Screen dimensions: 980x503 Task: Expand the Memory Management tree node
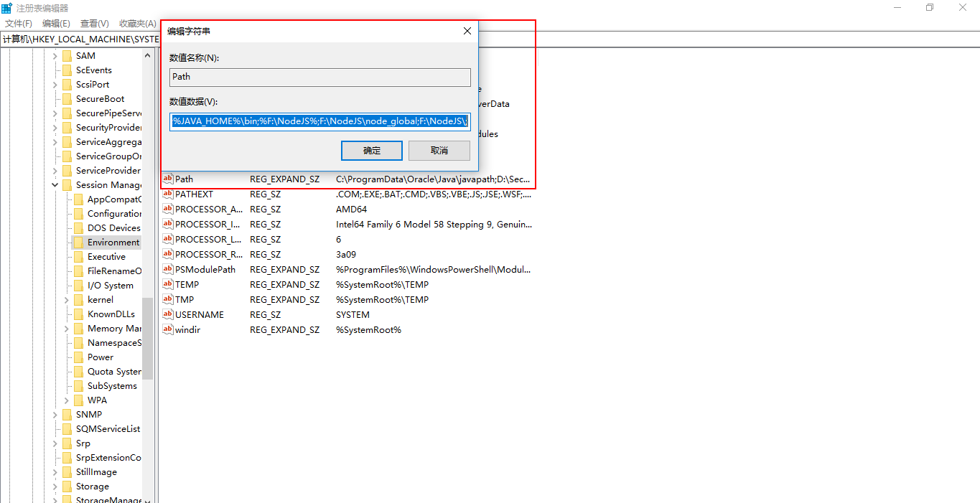coord(67,329)
